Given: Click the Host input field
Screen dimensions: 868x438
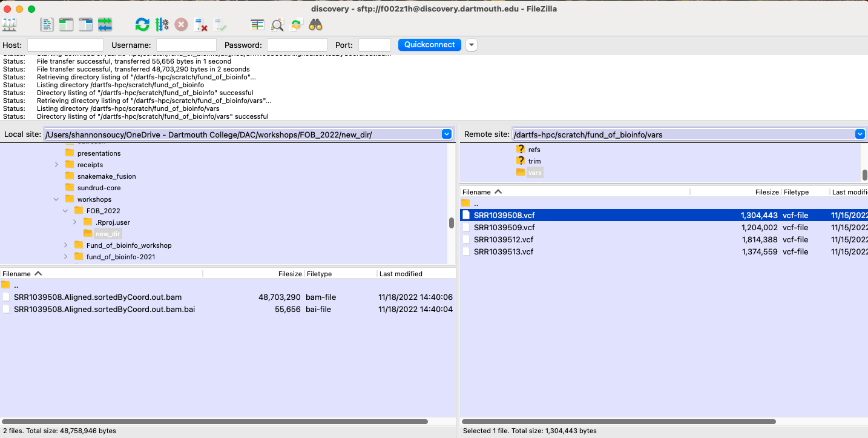Looking at the screenshot, I should [65, 45].
